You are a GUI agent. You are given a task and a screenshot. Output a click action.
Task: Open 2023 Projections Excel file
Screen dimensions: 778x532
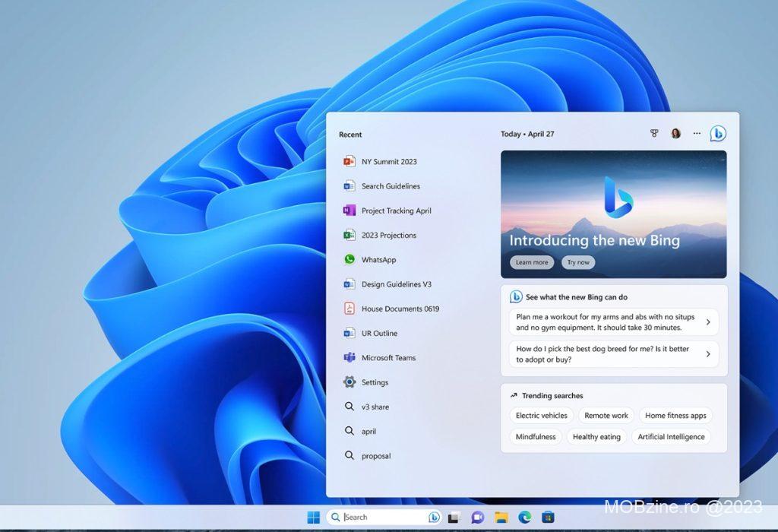point(388,236)
